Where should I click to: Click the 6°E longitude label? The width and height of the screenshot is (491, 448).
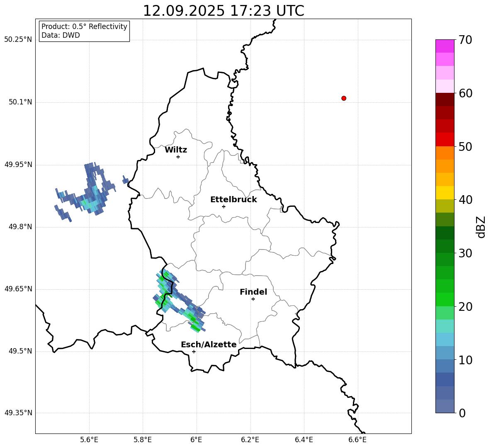point(196,440)
